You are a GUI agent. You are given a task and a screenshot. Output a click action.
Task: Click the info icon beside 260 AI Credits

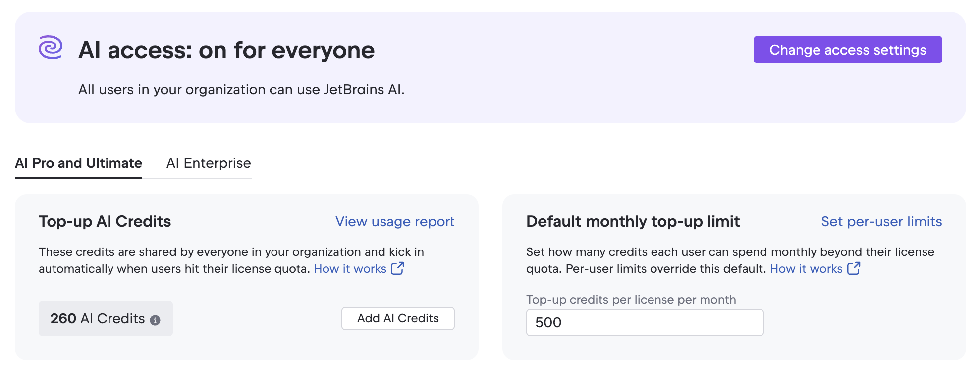[x=155, y=320]
